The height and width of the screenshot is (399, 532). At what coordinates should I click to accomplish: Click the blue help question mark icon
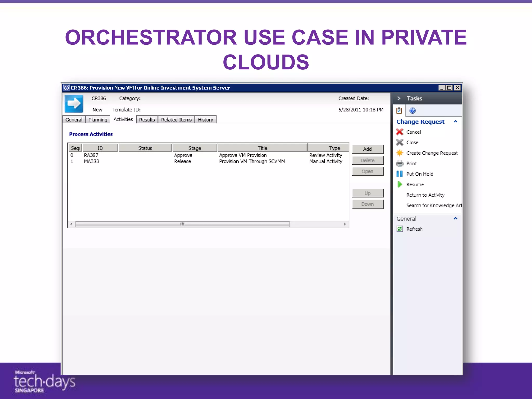click(x=412, y=111)
